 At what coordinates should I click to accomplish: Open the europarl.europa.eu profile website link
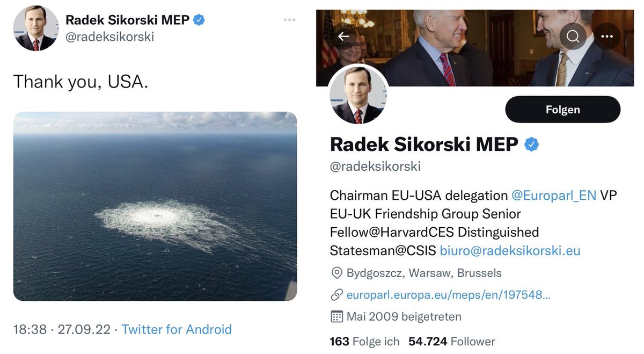(x=448, y=294)
